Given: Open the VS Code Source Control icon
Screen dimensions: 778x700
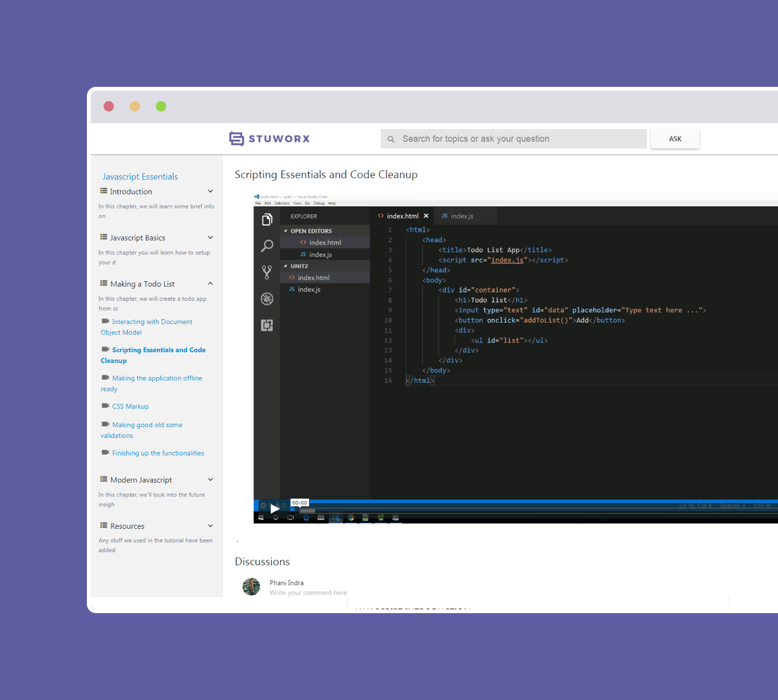Looking at the screenshot, I should [x=266, y=272].
